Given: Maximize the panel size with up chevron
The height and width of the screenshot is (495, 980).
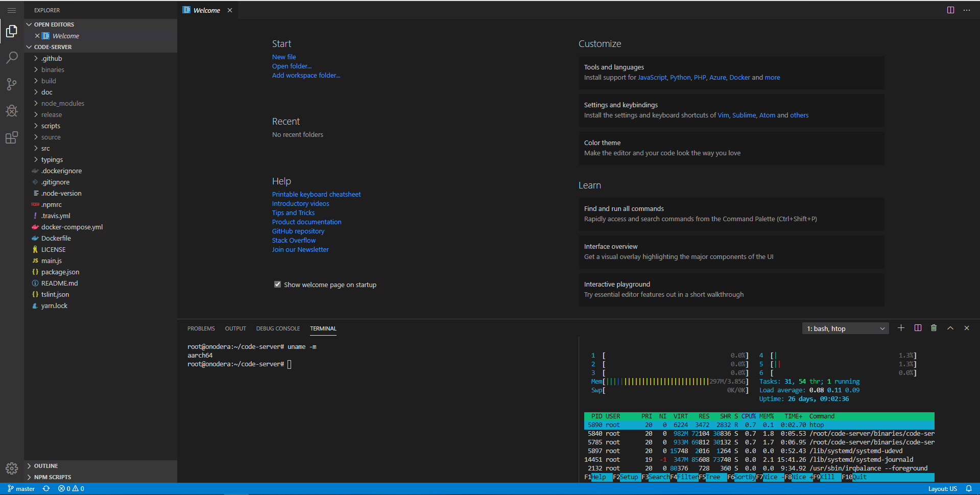Looking at the screenshot, I should tap(950, 328).
